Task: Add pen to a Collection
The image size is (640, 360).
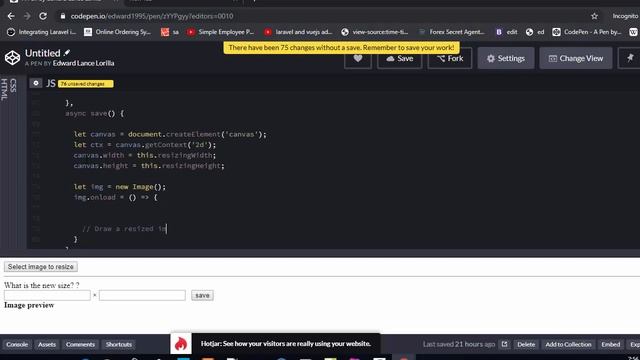Action: 568,344
